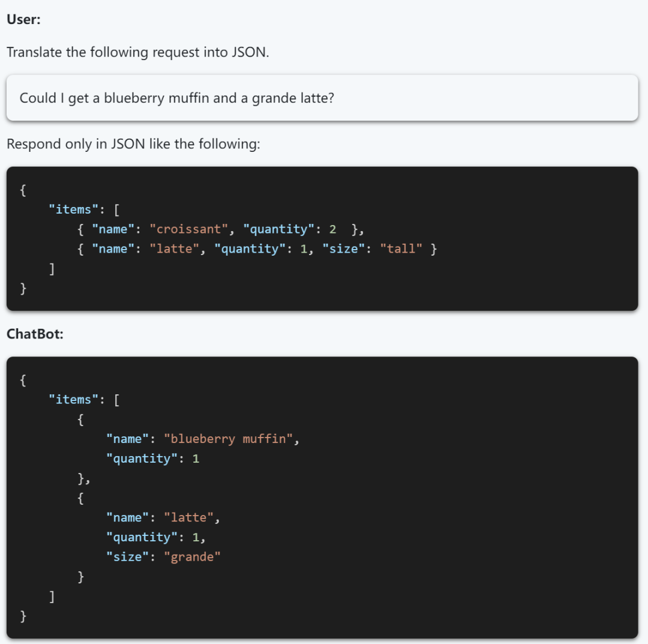Viewport: 648px width, 644px height.
Task: Click the "Translate the following request into JSON" sentence
Action: pyautogui.click(x=138, y=52)
